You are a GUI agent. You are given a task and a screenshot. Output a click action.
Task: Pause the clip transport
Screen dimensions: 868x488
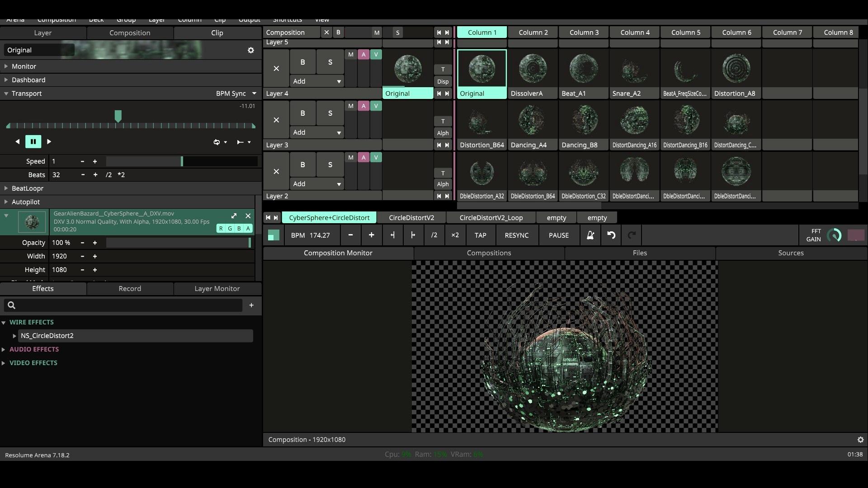pyautogui.click(x=33, y=141)
